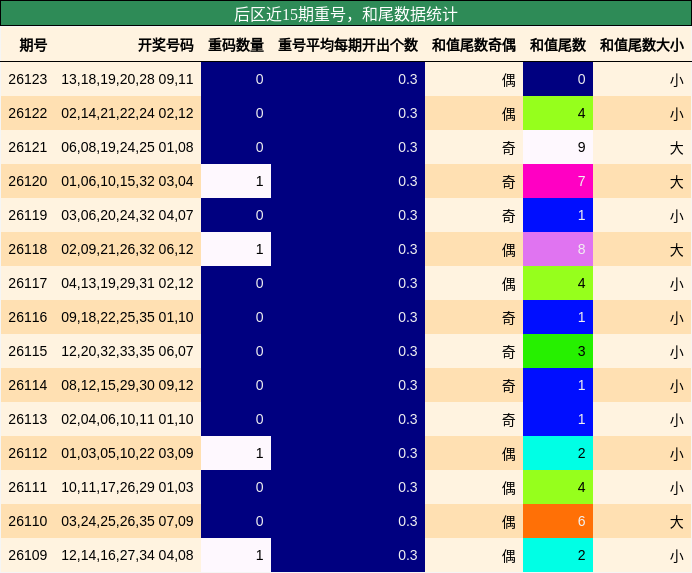
Task: Select issue number 26111
Action: (28, 487)
